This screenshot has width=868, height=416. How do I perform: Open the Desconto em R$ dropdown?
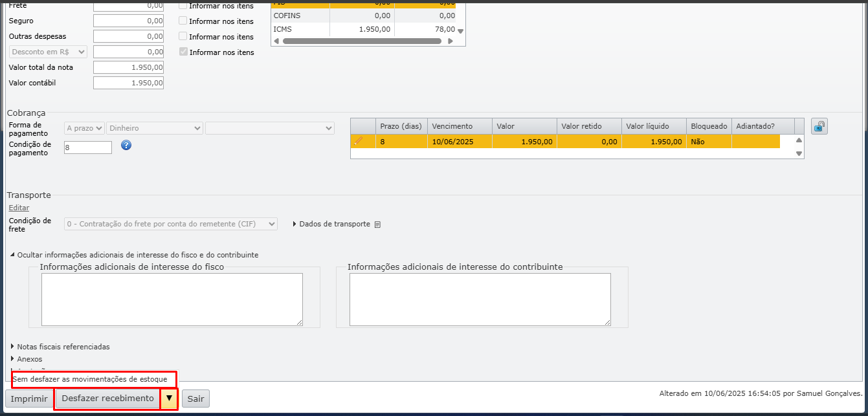[49, 52]
